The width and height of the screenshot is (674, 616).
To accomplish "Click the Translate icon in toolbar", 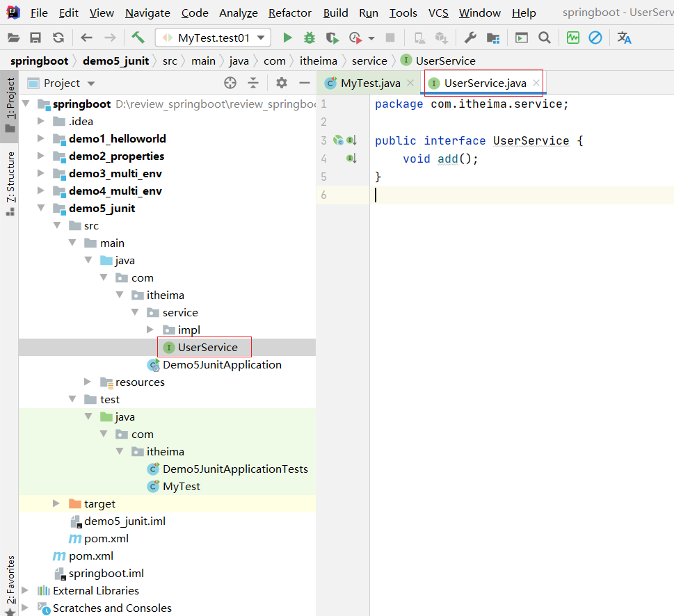I will (624, 38).
